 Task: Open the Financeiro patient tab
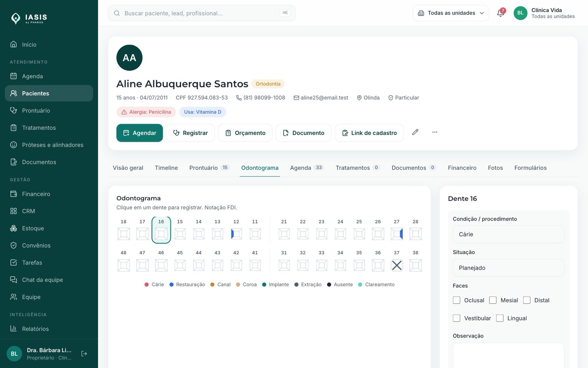tap(462, 168)
